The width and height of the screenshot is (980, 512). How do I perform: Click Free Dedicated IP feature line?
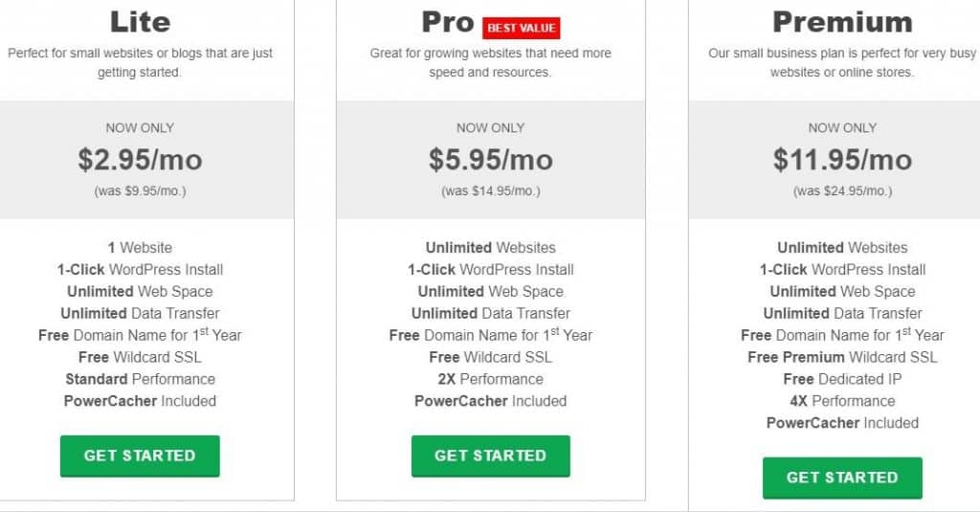842,379
